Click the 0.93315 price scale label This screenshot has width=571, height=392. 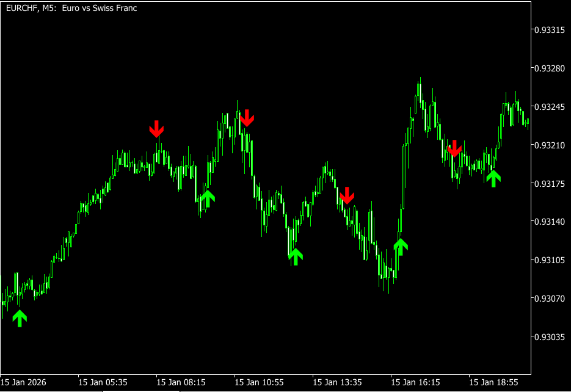pos(549,30)
